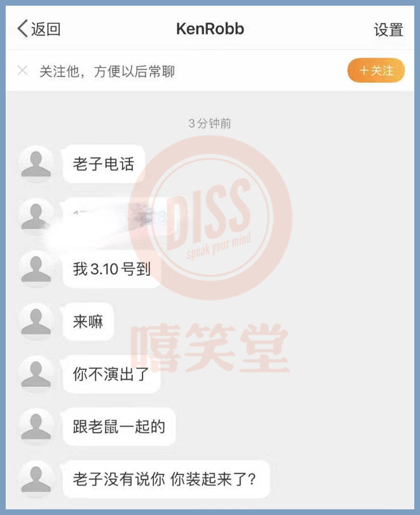Tap the avatar beside 老子电话 message
The height and width of the screenshot is (515, 420).
pos(36,164)
